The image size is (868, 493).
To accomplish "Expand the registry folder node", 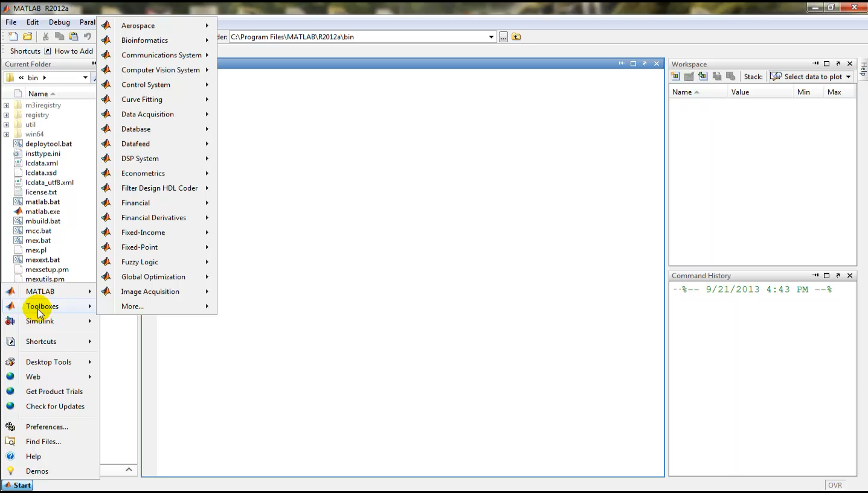I will coord(6,115).
